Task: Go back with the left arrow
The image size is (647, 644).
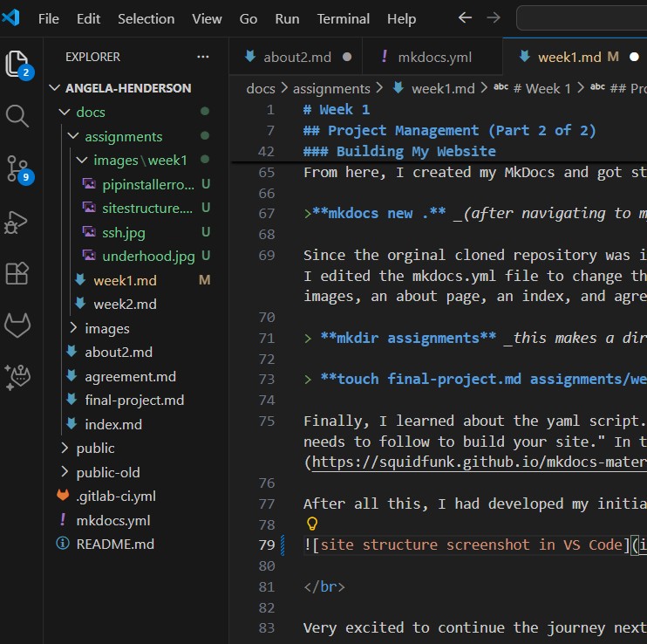Action: (465, 18)
